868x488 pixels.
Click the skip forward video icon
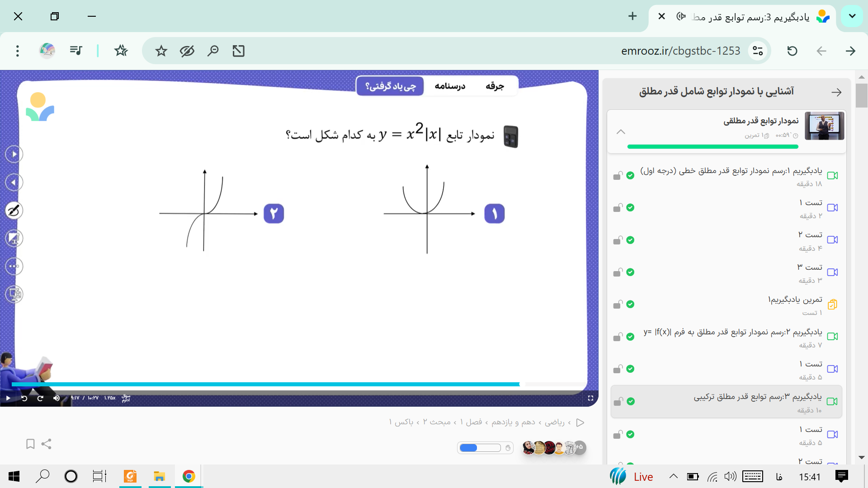pyautogui.click(x=40, y=398)
